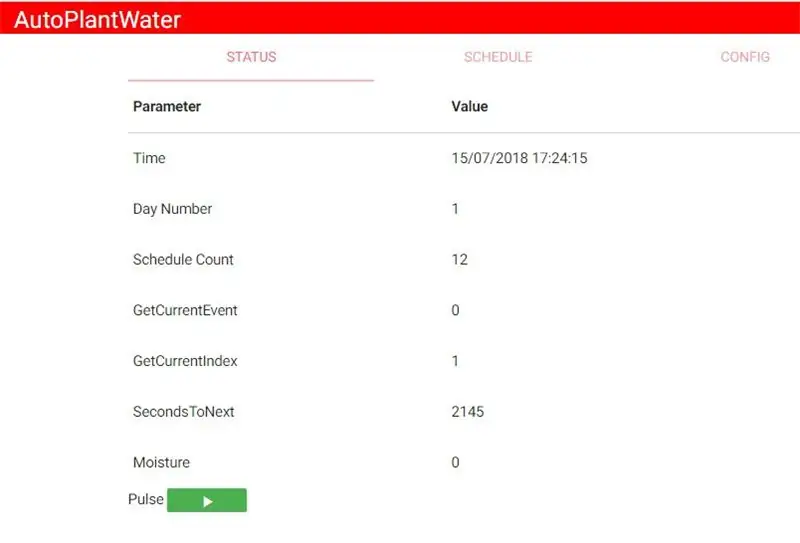The height and width of the screenshot is (543, 800).
Task: Select the Time parameter label
Action: point(149,158)
